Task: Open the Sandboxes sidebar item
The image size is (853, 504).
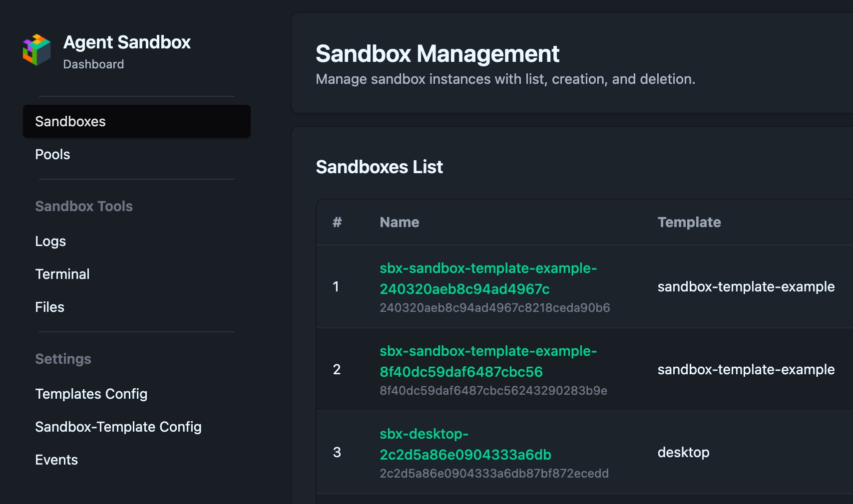Action: tap(136, 121)
